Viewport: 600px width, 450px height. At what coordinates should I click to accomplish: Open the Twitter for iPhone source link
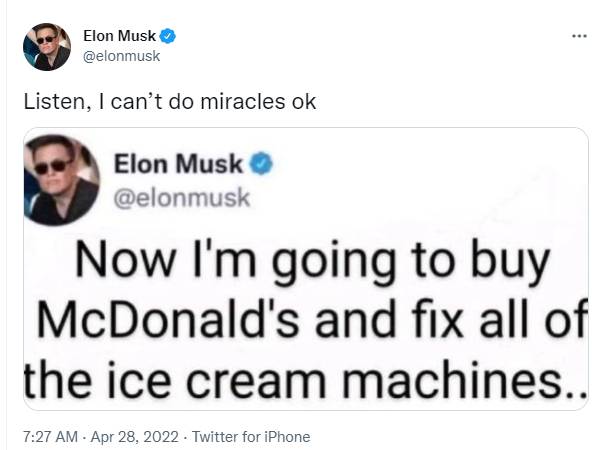click(251, 437)
